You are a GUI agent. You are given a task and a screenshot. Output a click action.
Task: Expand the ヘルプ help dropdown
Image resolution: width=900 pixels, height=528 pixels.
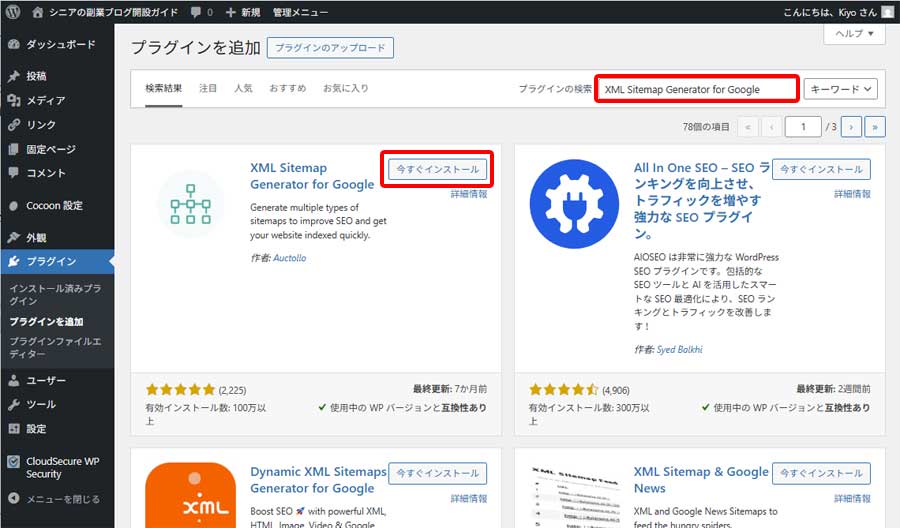point(854,33)
